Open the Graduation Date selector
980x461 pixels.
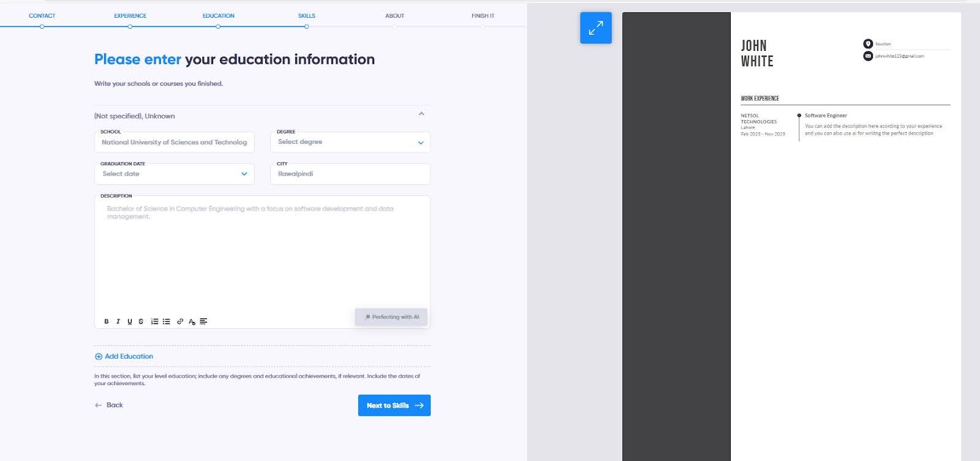(175, 174)
